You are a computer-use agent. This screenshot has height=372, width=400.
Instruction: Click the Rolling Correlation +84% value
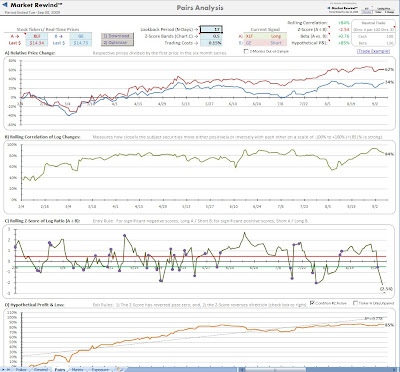click(343, 23)
